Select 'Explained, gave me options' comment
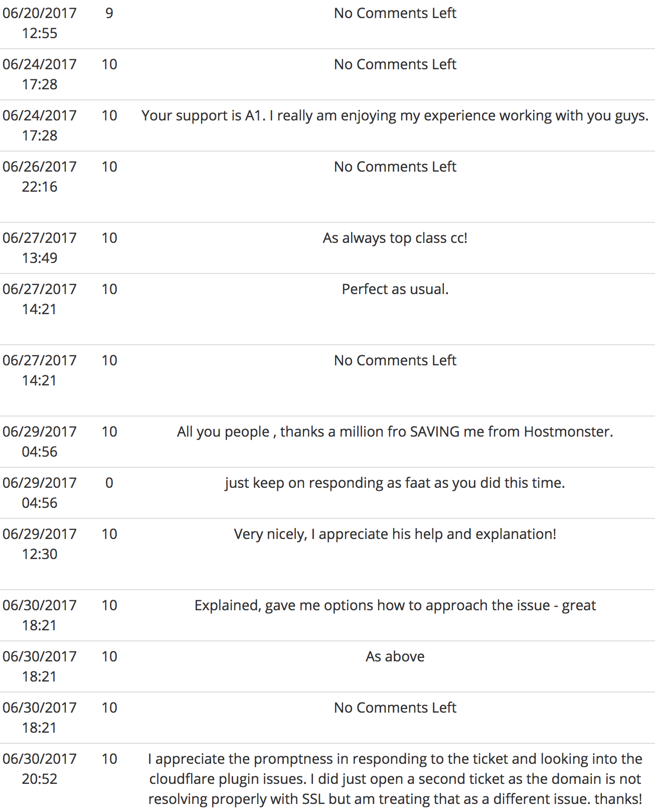Image resolution: width=655 pixels, height=812 pixels. point(395,605)
